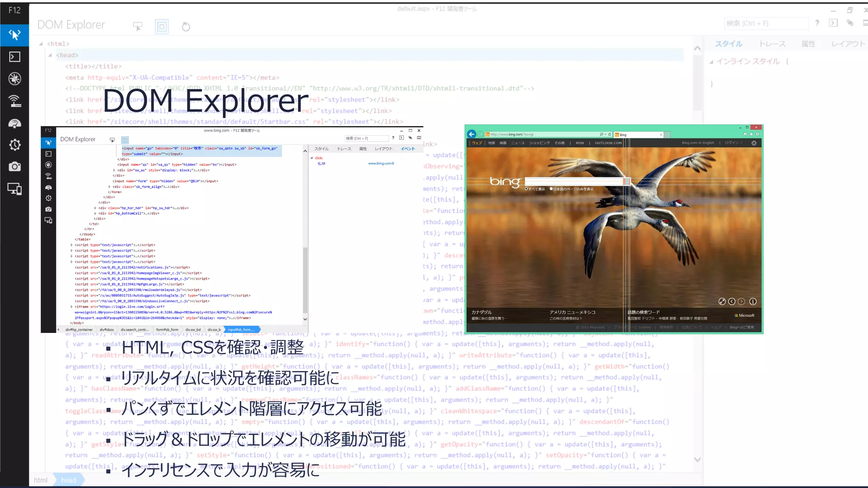Collapse the click: event entry in the inset events pane
Image resolution: width=868 pixels, height=488 pixels.
[312, 158]
